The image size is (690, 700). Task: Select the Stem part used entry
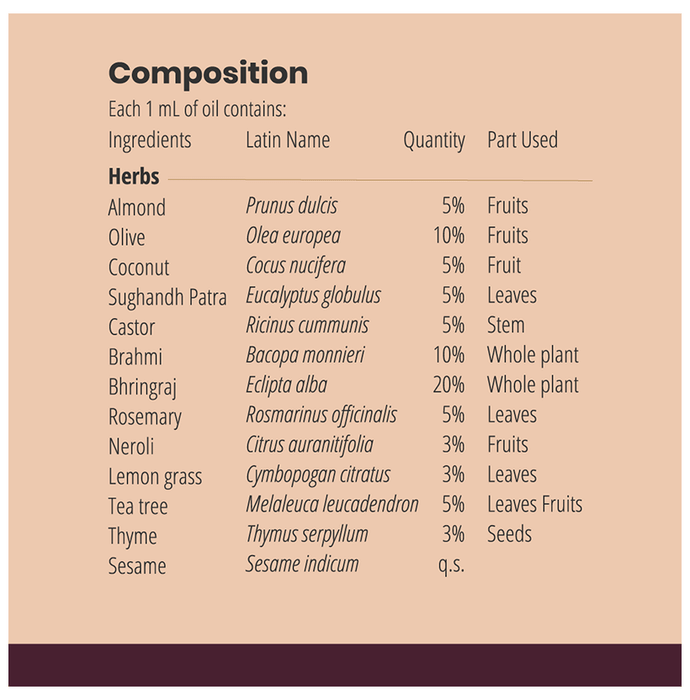tap(506, 326)
